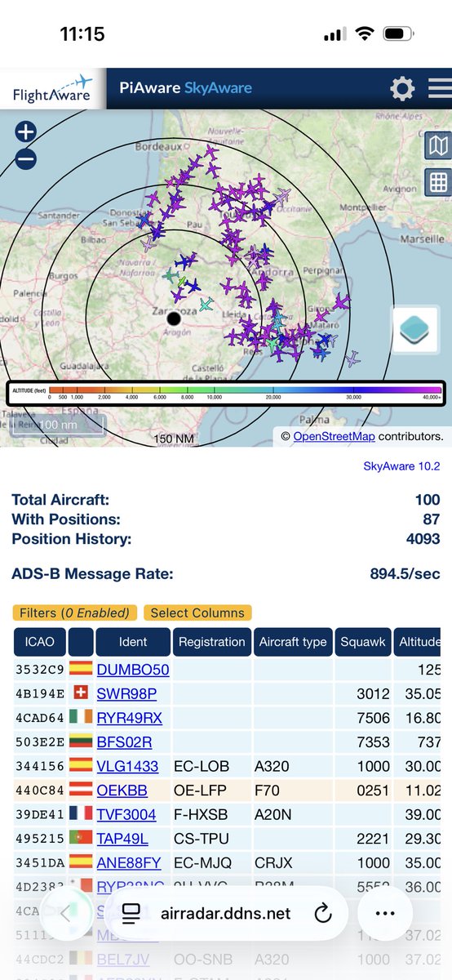Click the SkyAware 10.2 version text
Viewport: 452px width, 980px height.
pos(401,466)
